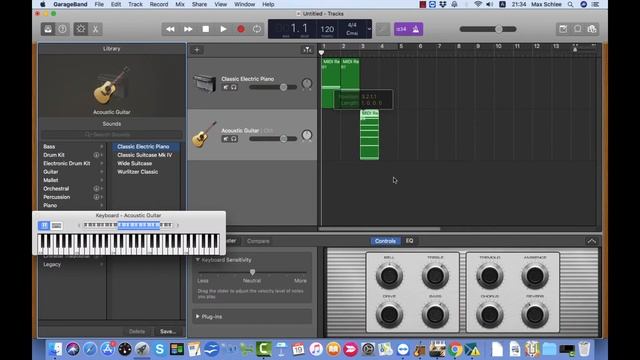Open the display mode dropdown arrow
The image size is (640, 360).
[369, 29]
